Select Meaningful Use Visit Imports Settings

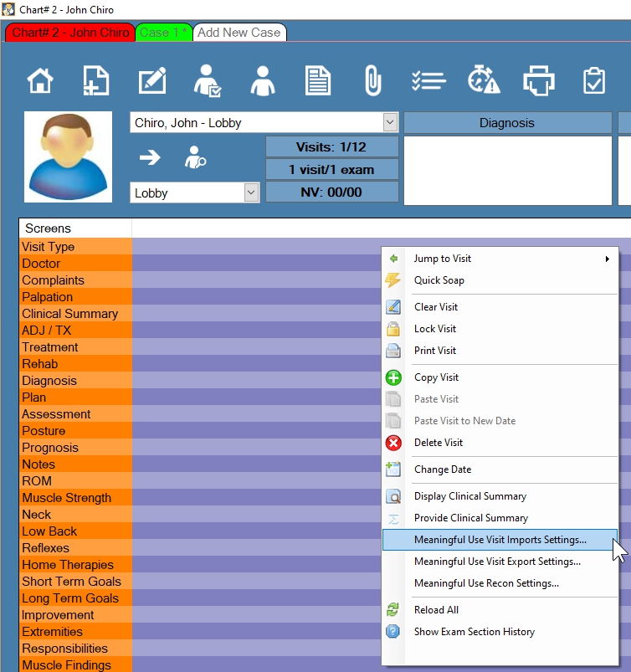[500, 540]
